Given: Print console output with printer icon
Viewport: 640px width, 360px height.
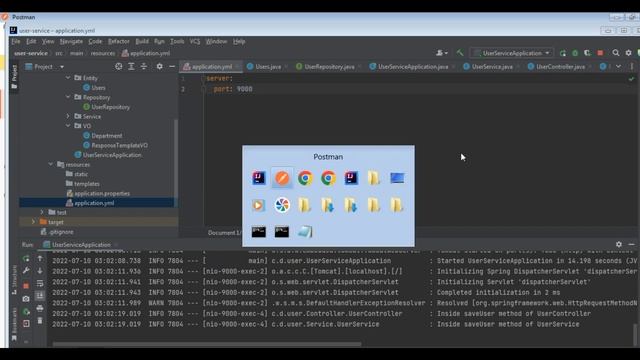Looking at the screenshot, I should coord(40,308).
